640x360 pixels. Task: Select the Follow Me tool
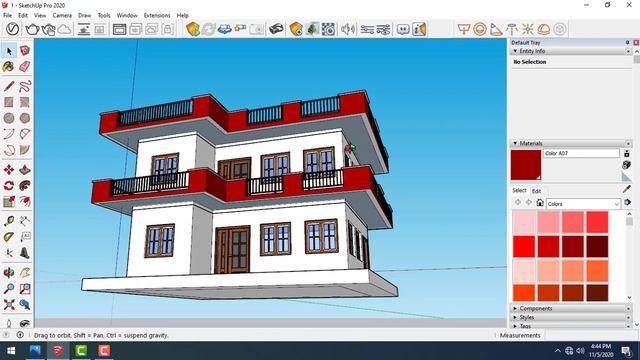click(24, 186)
